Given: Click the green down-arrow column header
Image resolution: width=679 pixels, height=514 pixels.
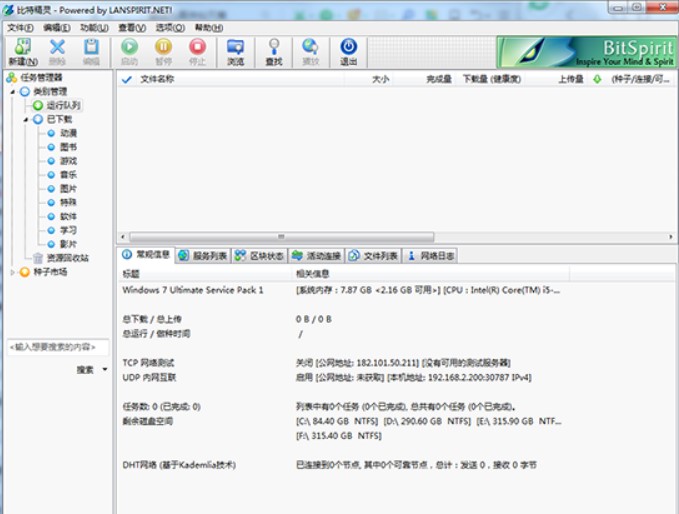Looking at the screenshot, I should tap(597, 79).
